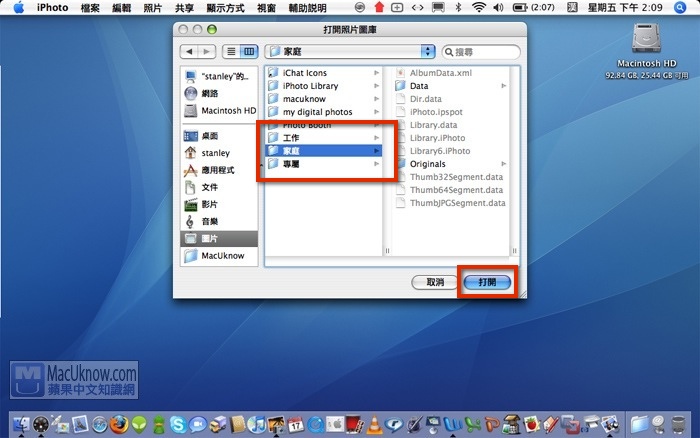Open Safari from the Dock

tap(100, 425)
